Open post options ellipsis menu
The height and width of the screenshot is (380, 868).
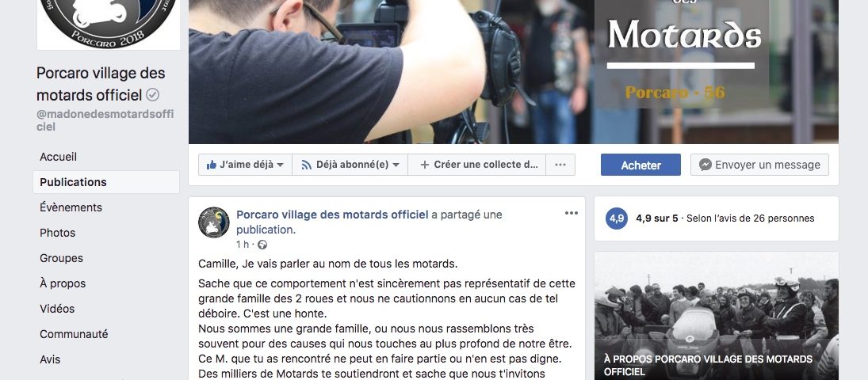[x=572, y=214]
